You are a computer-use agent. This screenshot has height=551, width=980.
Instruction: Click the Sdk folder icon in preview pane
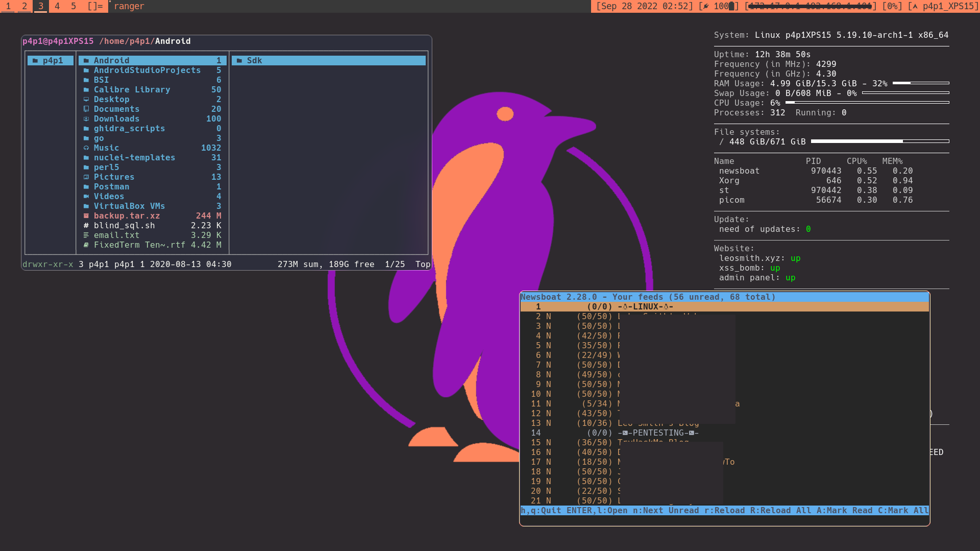coord(239,61)
